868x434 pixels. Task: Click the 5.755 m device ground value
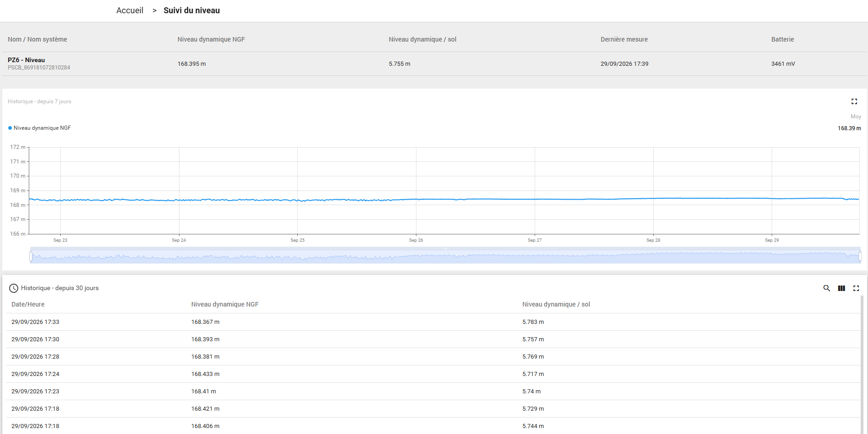(x=400, y=64)
